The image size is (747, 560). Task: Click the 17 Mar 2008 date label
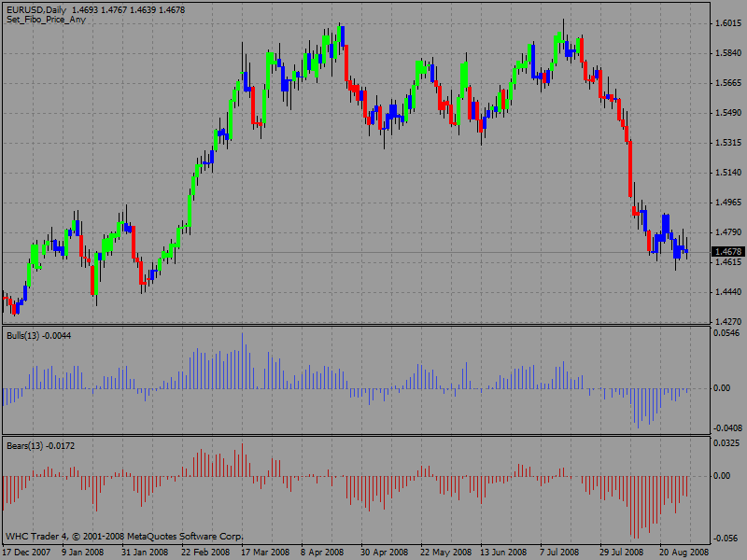pyautogui.click(x=265, y=553)
